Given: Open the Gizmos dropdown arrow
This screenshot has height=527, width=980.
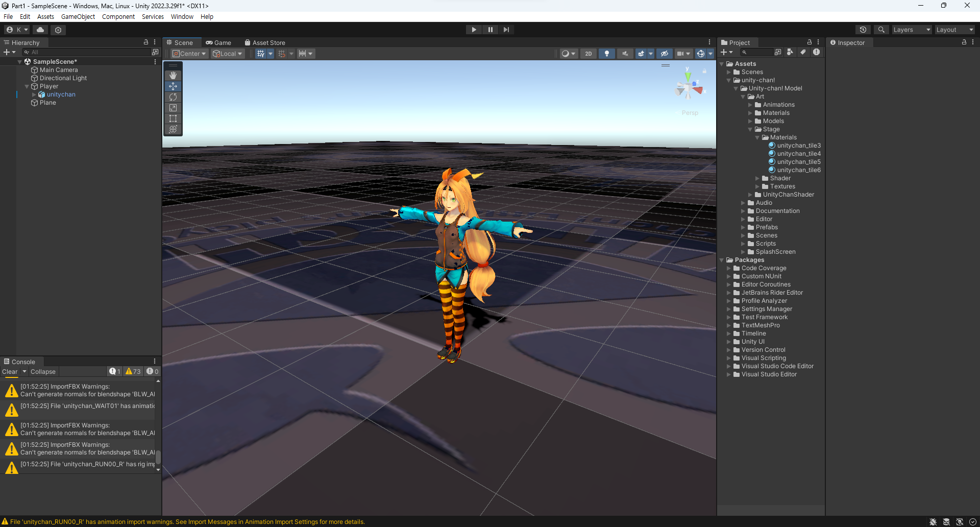Looking at the screenshot, I should (x=710, y=54).
